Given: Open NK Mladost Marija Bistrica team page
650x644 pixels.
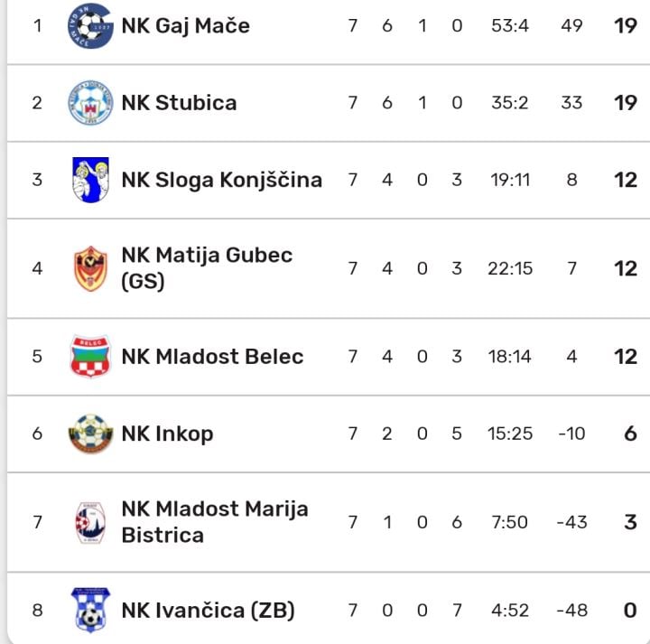Looking at the screenshot, I should click(214, 522).
